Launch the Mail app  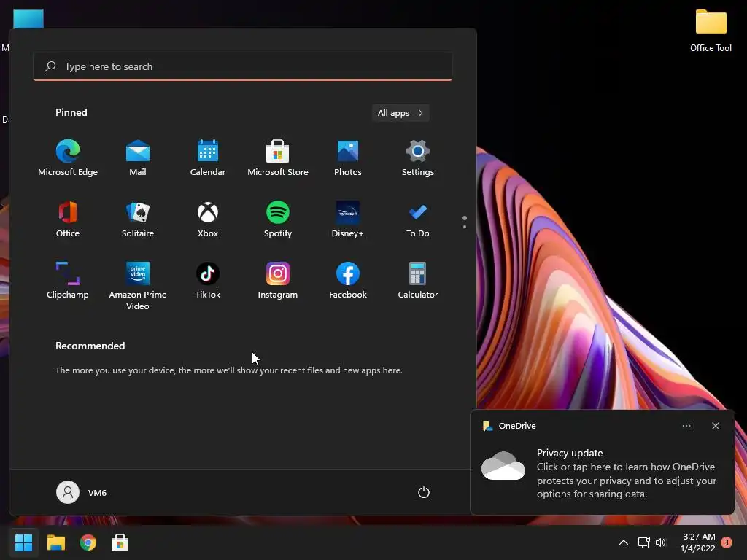(138, 158)
